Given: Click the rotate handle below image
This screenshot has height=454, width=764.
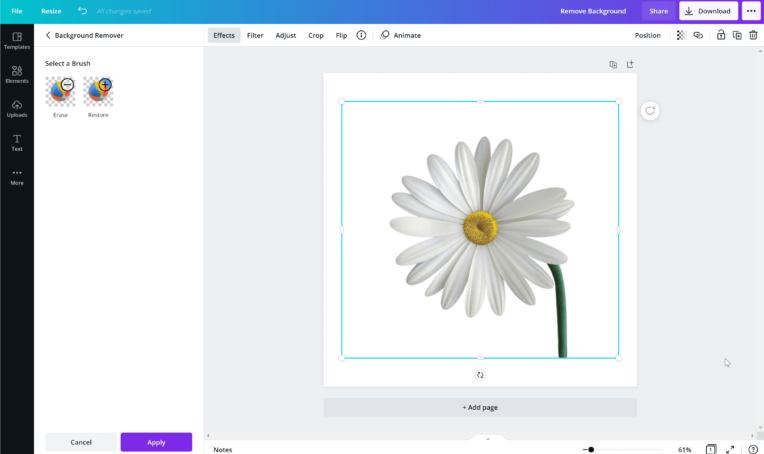Looking at the screenshot, I should [480, 375].
